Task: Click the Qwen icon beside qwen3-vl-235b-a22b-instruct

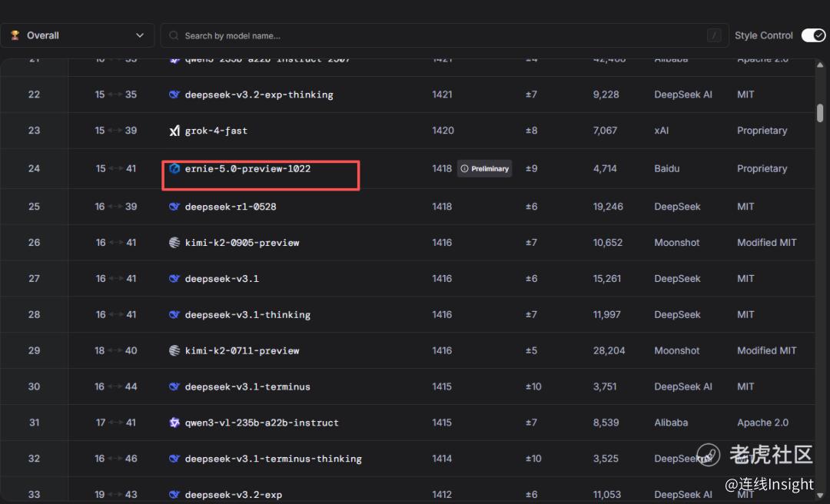Action: pyautogui.click(x=174, y=423)
